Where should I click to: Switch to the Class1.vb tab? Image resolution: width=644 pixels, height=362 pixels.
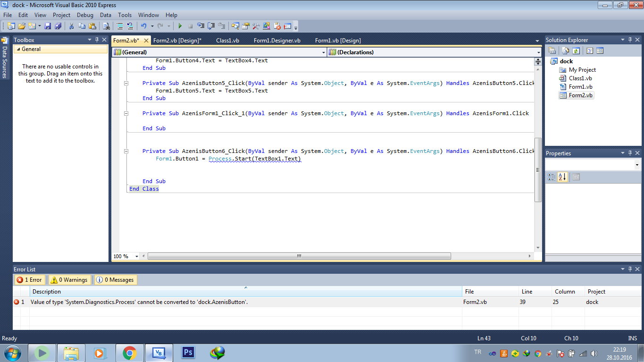tap(227, 41)
